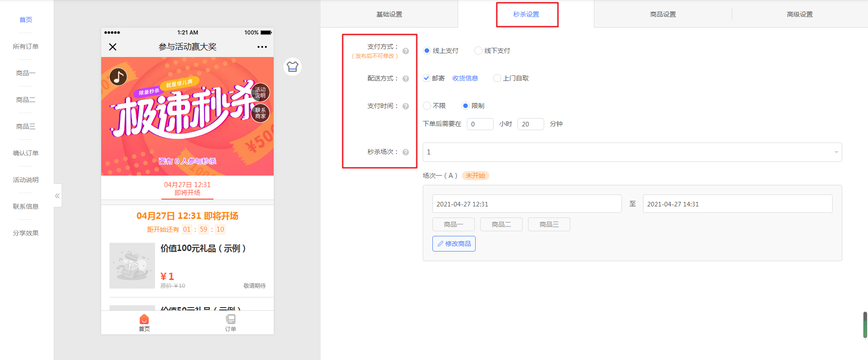Open 商品二 page in left sidebar
This screenshot has height=360, width=868.
(26, 100)
